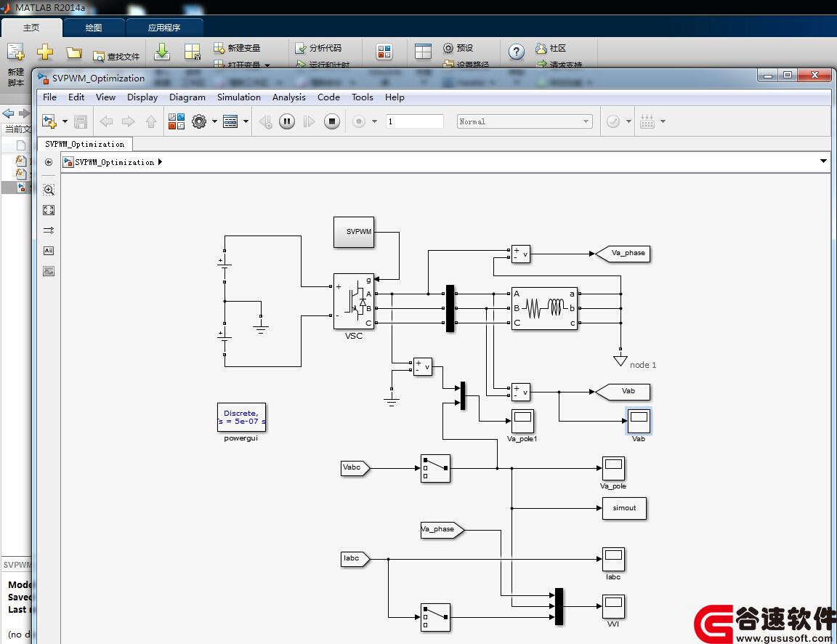Navigate forward in model history
The width and height of the screenshot is (837, 644).
128,122
